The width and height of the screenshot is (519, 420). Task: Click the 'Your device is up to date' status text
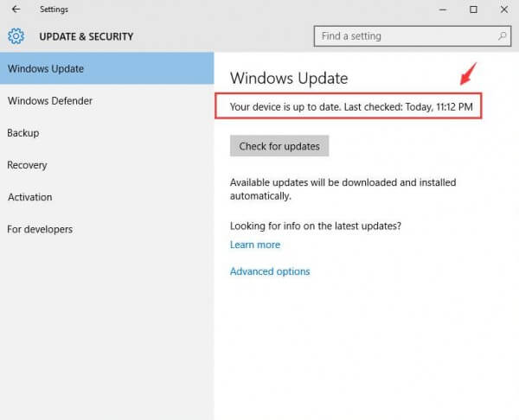[x=351, y=107]
